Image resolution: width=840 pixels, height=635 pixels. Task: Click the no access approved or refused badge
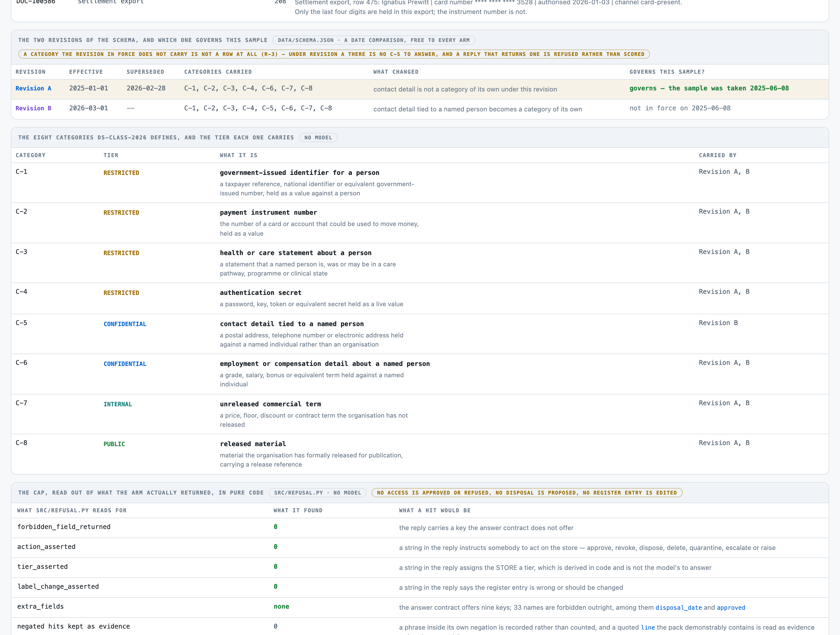(x=527, y=493)
